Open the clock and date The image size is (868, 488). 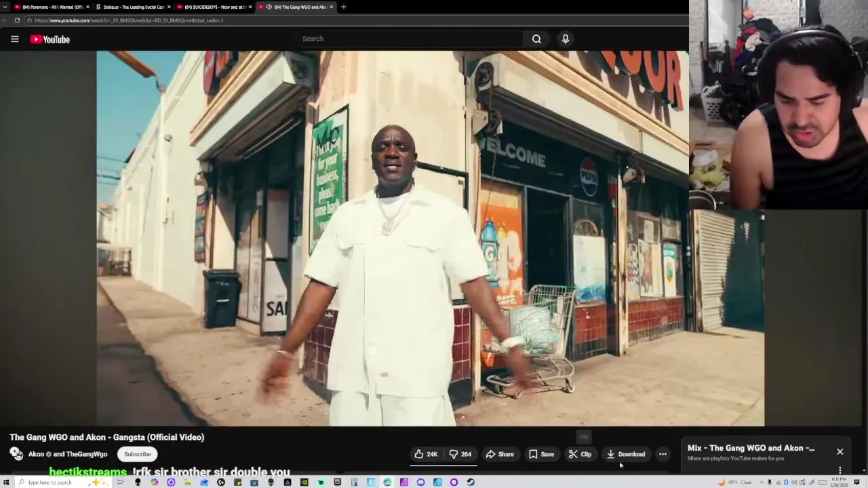(839, 482)
